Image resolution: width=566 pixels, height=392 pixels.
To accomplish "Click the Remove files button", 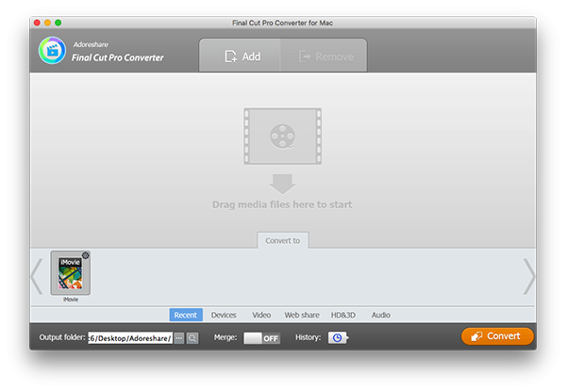I will point(325,56).
